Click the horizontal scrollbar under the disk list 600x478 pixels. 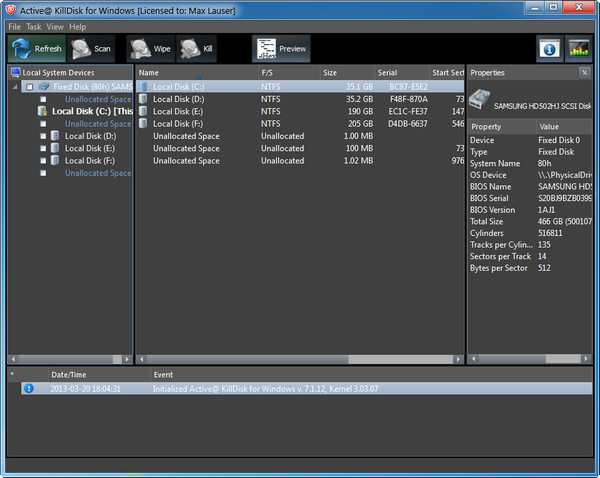click(x=240, y=357)
